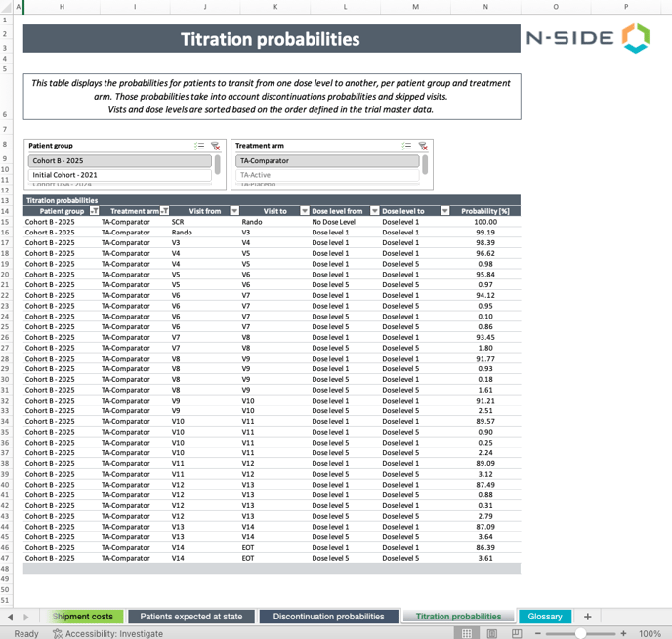Toggle multi-select in Patient group slicer
Viewport: 672px width, 639px height.
click(x=199, y=146)
